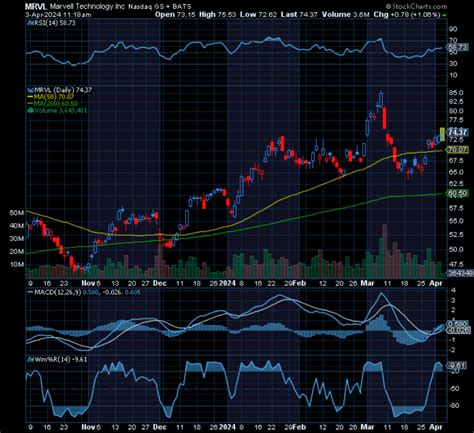Click the green up-arrow next to Chg

445,15
